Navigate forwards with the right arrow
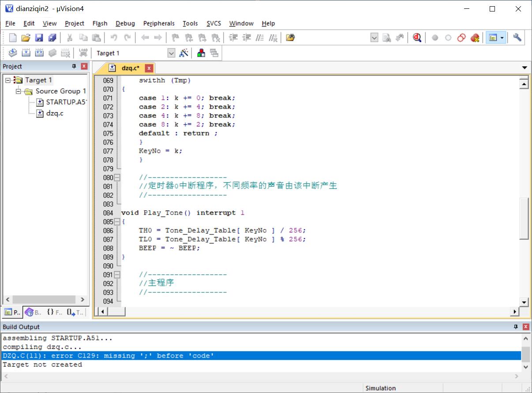The image size is (532, 393). (157, 38)
